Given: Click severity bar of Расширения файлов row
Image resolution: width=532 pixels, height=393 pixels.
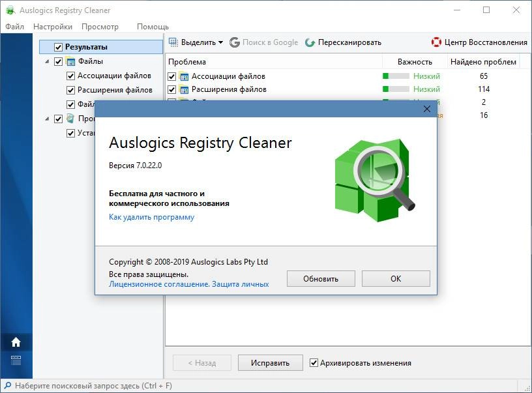Looking at the screenshot, I should 396,89.
